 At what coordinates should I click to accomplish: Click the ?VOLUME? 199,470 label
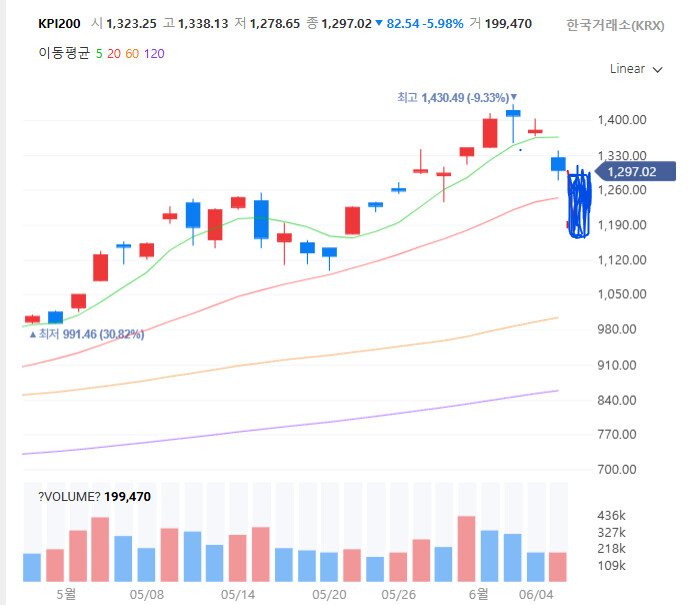[94, 497]
